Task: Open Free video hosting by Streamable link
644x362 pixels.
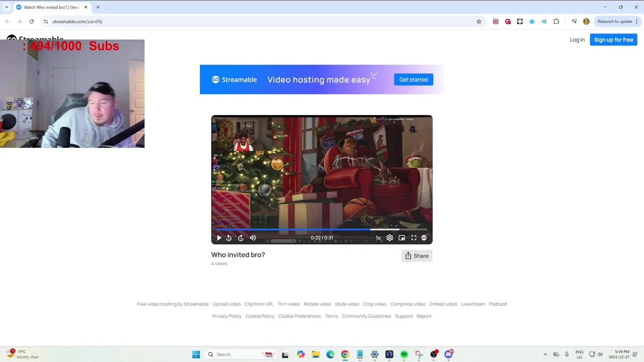Action: tap(173, 304)
